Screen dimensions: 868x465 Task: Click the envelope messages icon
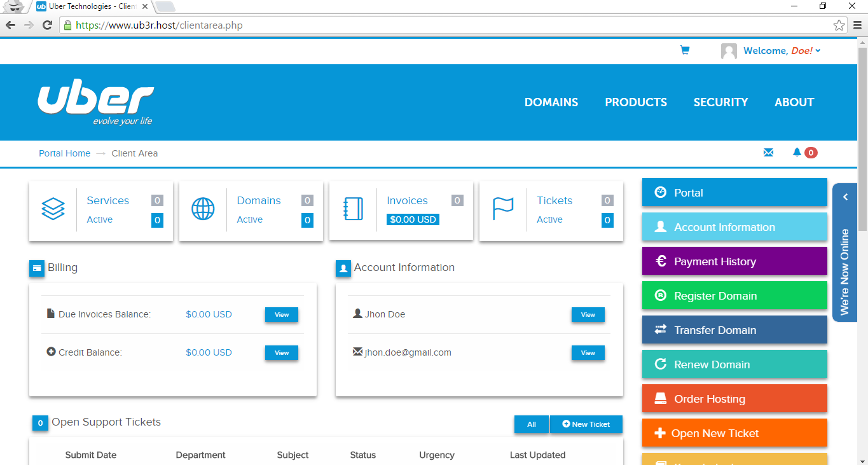point(768,153)
